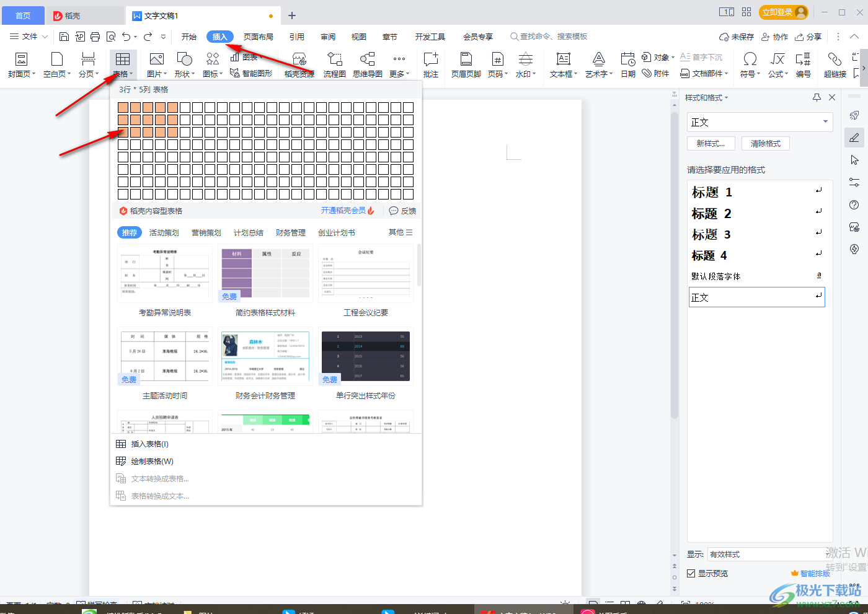The width and height of the screenshot is (868, 614).
Task: Open the More (更多) insert options
Action: pyautogui.click(x=399, y=65)
